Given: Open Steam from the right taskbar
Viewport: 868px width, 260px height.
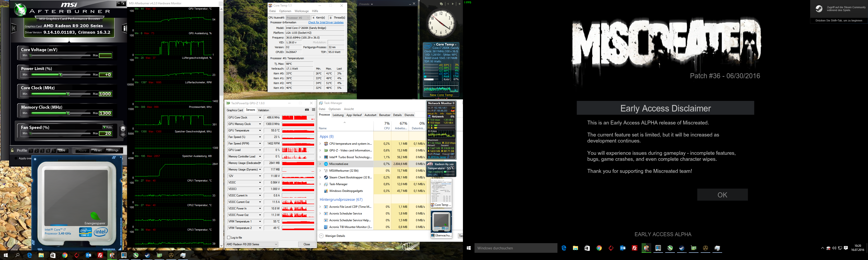Looking at the screenshot, I should pyautogui.click(x=682, y=248).
